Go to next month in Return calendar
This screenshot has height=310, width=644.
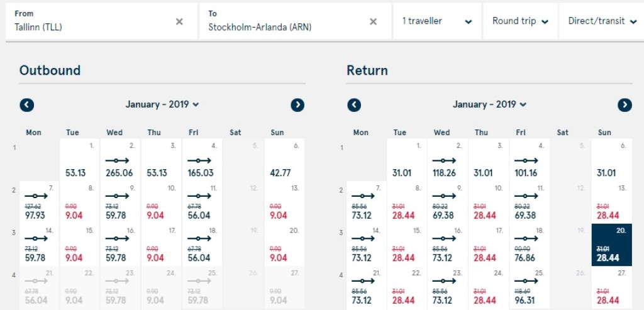625,105
